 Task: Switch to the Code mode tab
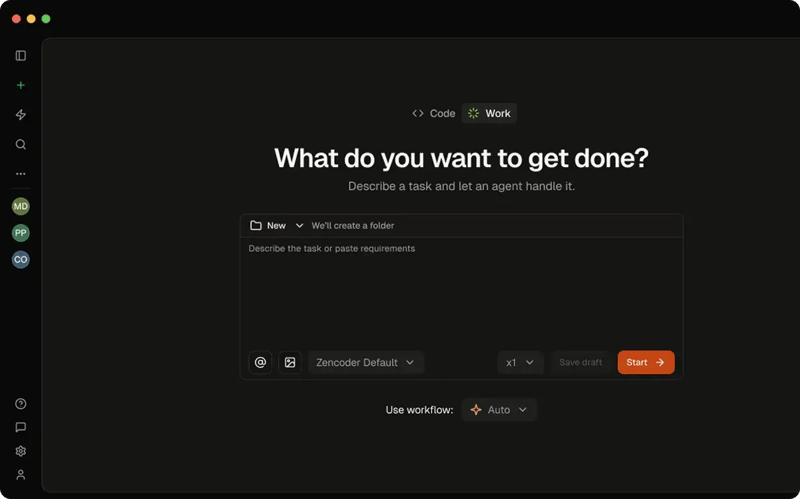(x=434, y=113)
